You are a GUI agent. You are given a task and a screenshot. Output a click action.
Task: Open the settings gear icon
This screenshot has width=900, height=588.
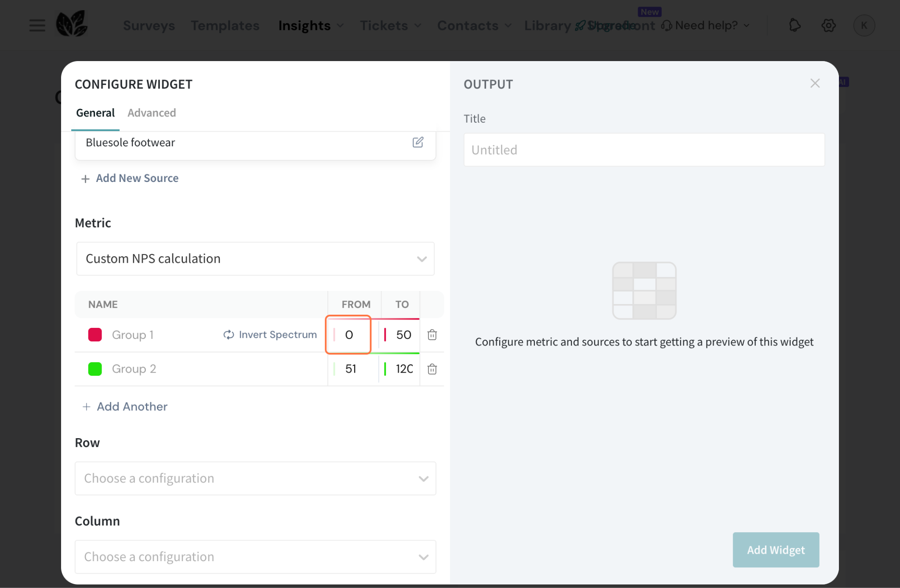[x=828, y=25]
